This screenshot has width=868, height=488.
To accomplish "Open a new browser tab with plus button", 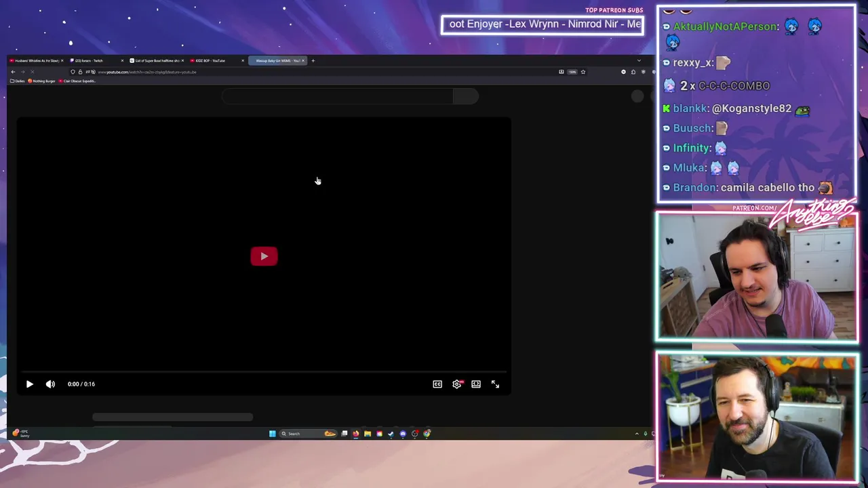I will (313, 61).
